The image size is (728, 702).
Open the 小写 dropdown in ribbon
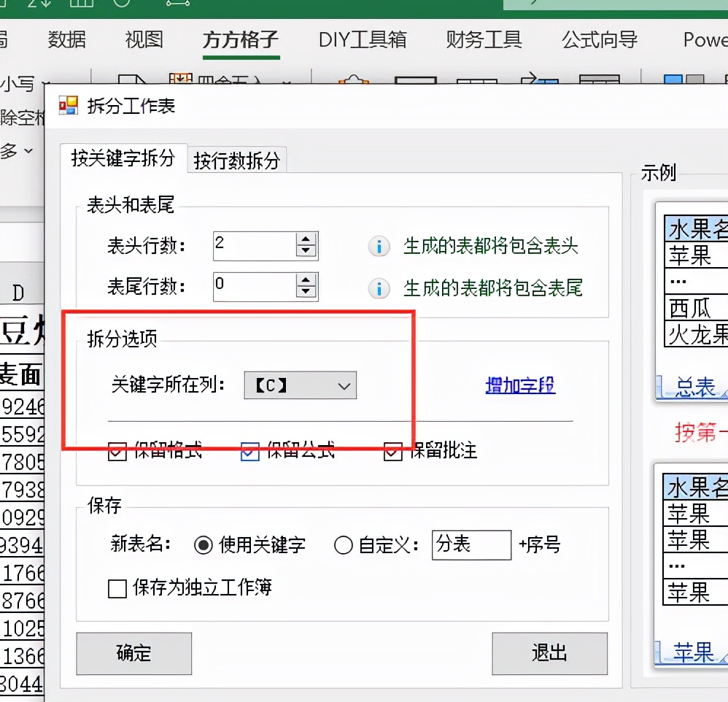[x=24, y=84]
